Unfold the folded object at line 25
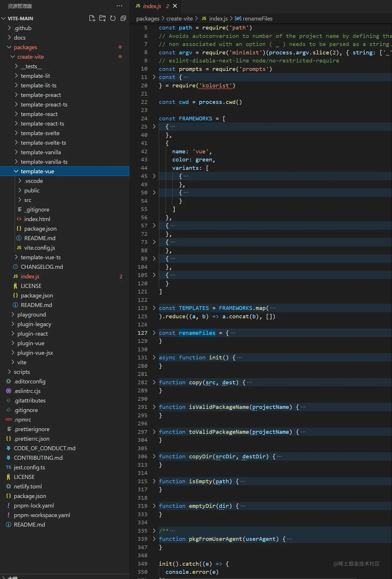 [154, 127]
